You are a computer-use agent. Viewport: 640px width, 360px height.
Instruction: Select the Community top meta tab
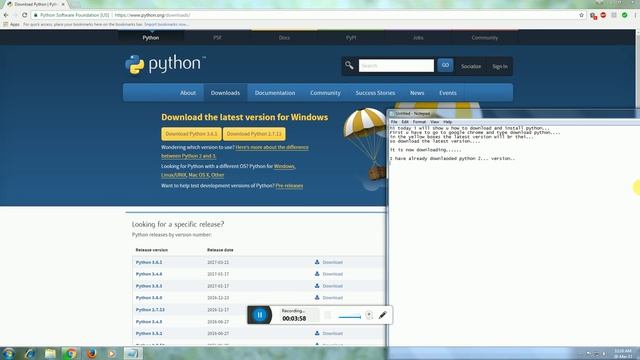[x=484, y=38]
